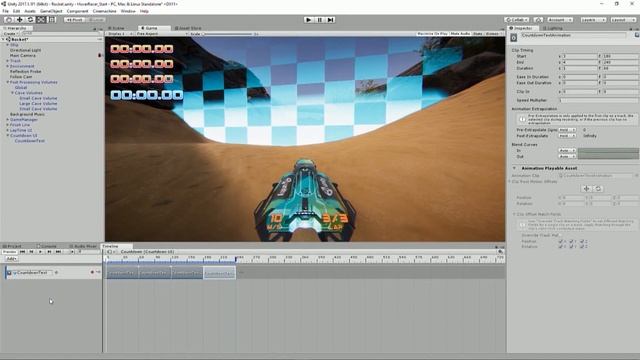This screenshot has height=360, width=640.
Task: Click the Hierarchy search field
Action: 61,33
